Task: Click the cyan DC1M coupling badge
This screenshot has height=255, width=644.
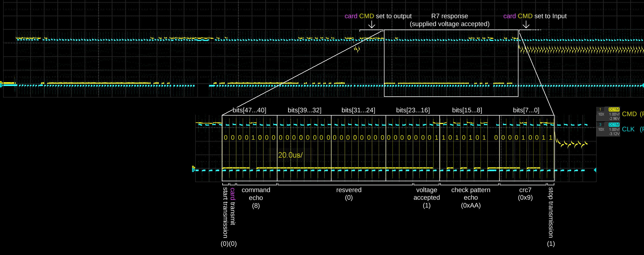Action: pyautogui.click(x=614, y=125)
